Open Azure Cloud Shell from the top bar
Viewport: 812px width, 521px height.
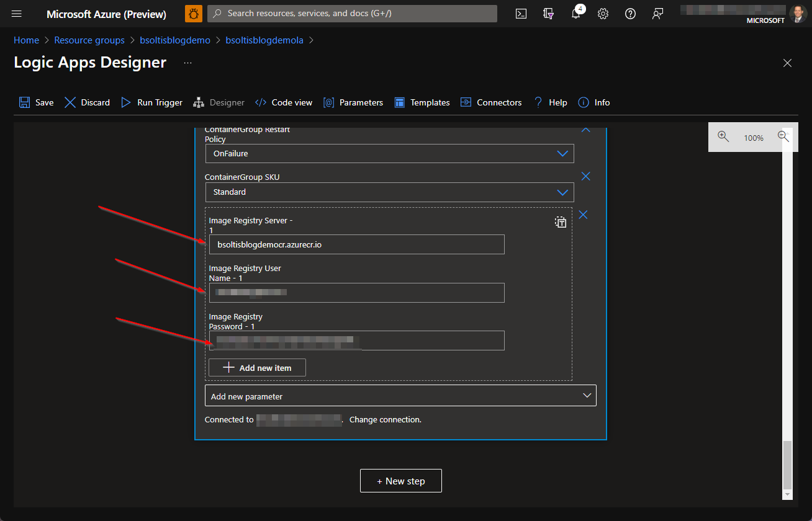tap(521, 13)
